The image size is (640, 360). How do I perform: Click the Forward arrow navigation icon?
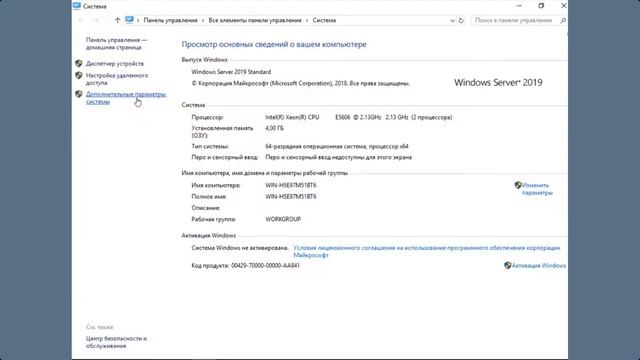[96, 20]
